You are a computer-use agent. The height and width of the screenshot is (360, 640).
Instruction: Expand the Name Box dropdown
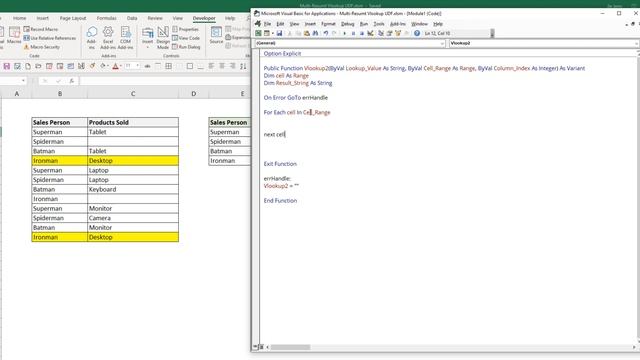tap(23, 81)
